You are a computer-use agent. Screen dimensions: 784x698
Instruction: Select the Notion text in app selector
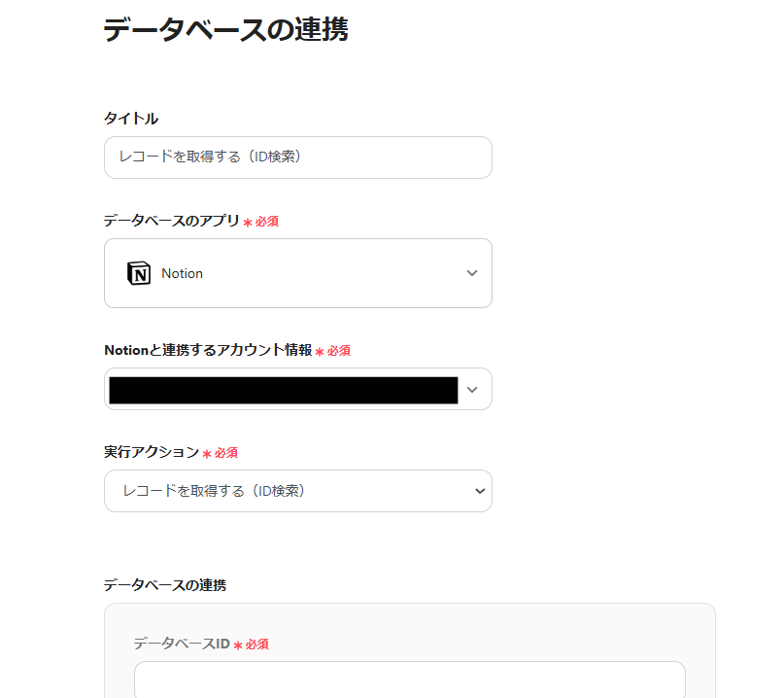[x=183, y=273]
